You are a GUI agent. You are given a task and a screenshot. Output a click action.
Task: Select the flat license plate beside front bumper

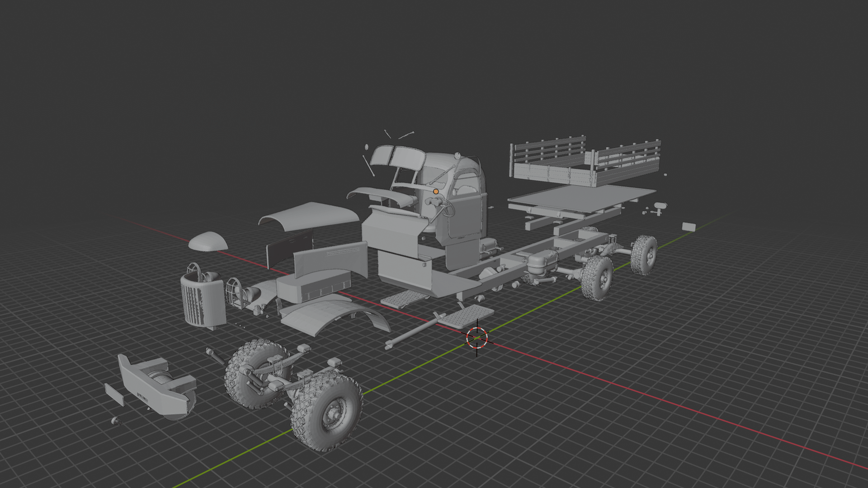tap(114, 395)
